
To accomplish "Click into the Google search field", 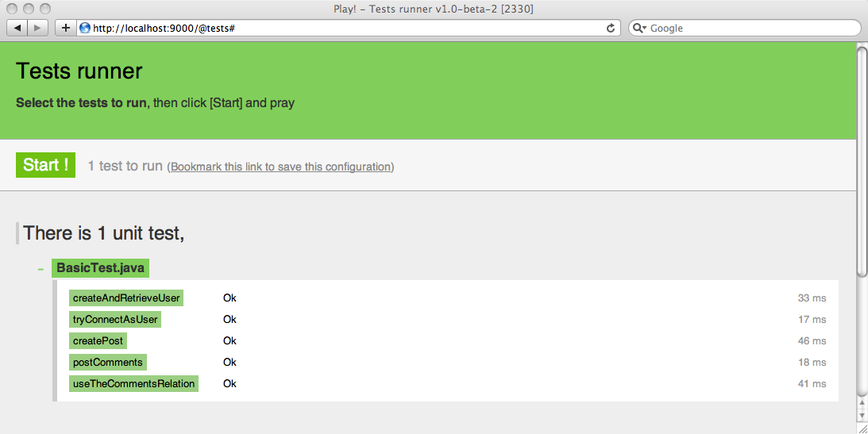I will [x=750, y=29].
